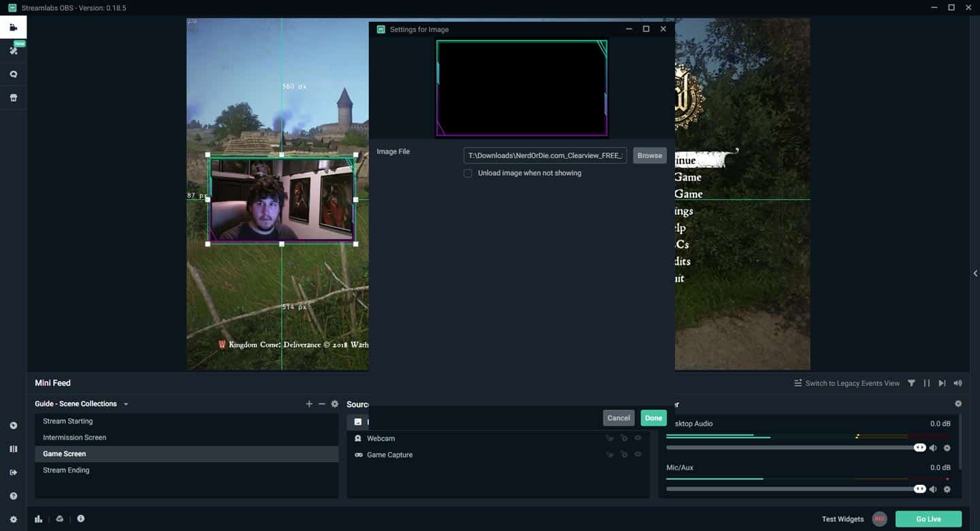Click the Desktop Audio '0.0 dB' level readout
980x531 pixels.
point(940,424)
